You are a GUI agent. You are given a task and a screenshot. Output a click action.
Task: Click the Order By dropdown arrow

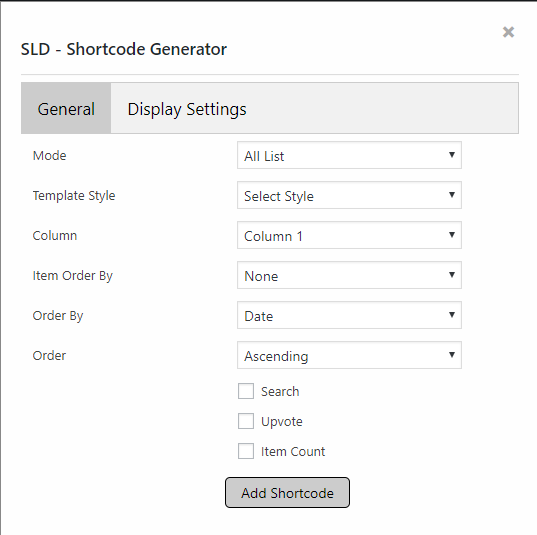(x=452, y=315)
